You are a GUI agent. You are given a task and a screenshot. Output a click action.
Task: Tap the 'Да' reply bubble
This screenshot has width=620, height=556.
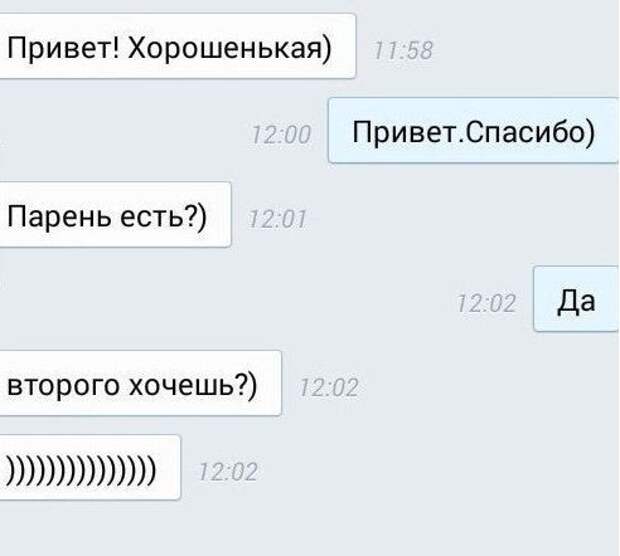click(577, 299)
